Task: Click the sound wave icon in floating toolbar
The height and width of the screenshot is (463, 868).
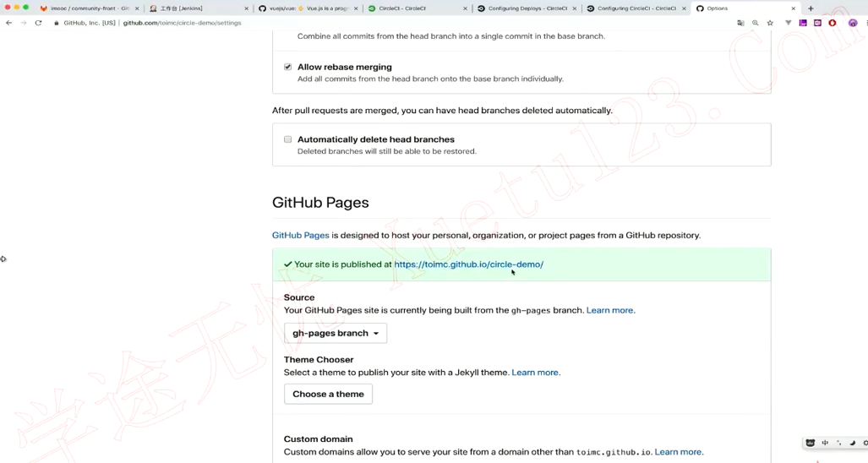Action: pos(825,443)
